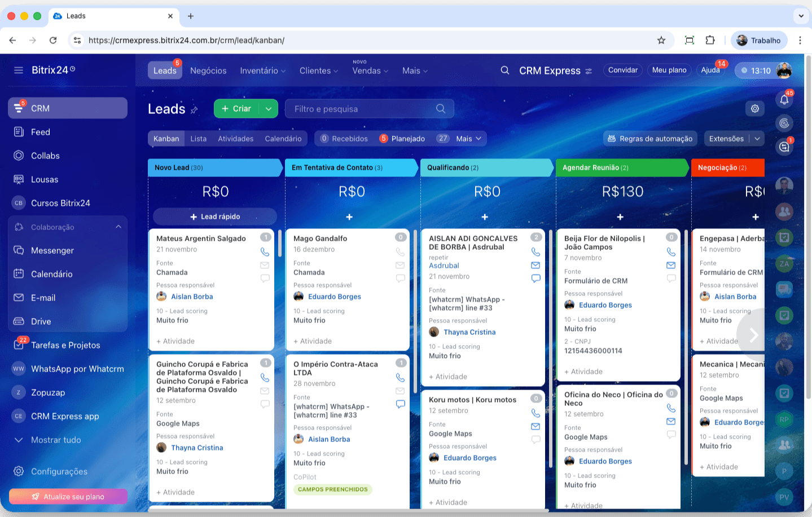Image resolution: width=812 pixels, height=517 pixels.
Task: Click email icon on AISLAN ADI GONCALVES card
Action: tap(536, 265)
